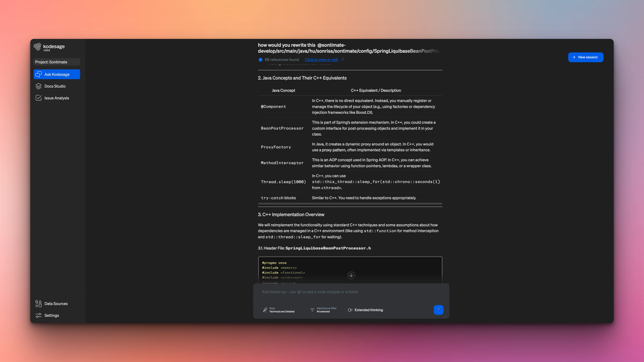Toggle the All selected data source filter
Screen dimensions: 644x362
(324, 310)
